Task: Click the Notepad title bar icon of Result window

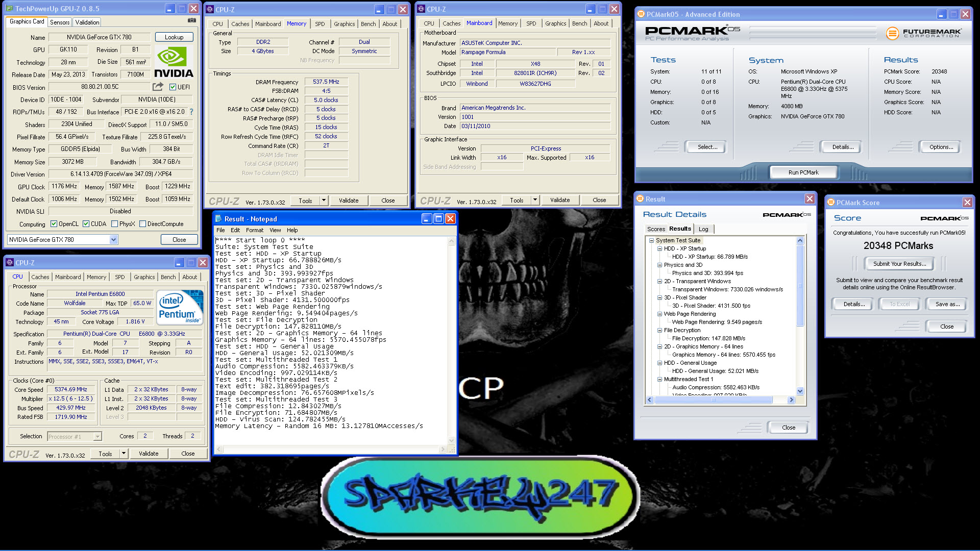Action: click(218, 219)
